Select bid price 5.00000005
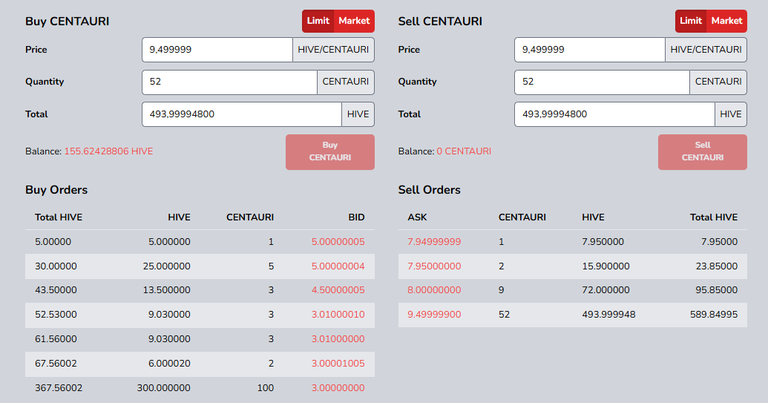 click(338, 242)
